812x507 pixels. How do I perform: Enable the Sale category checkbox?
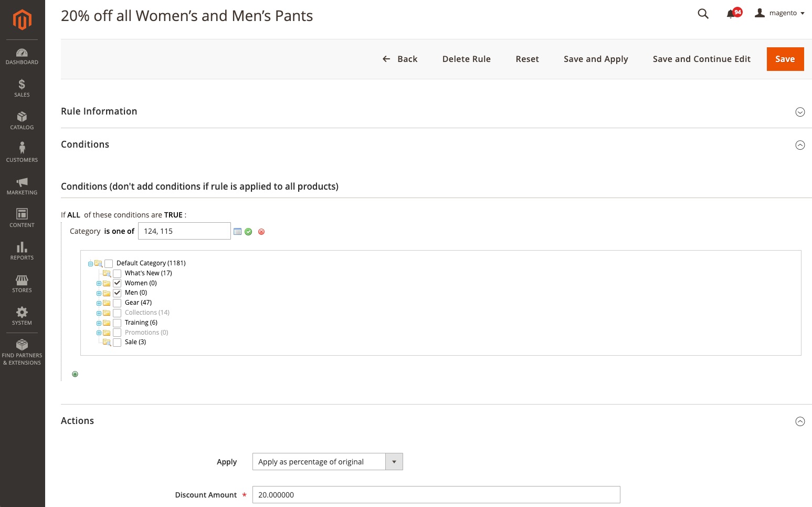tap(117, 343)
